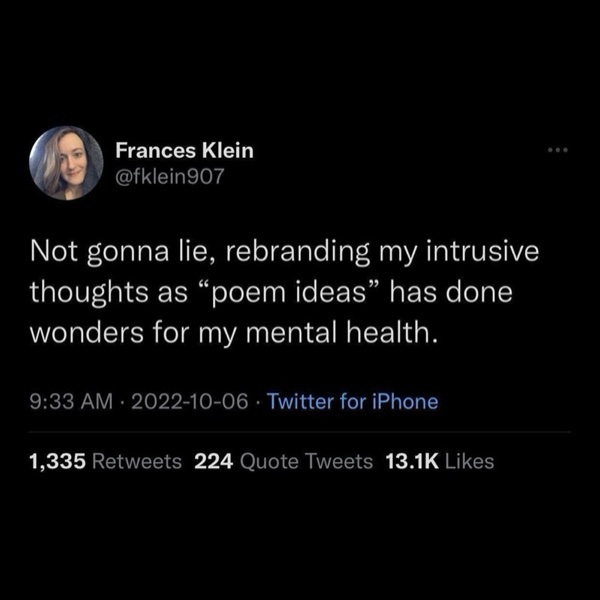Open the three-dot more options menu
Viewport: 600px width, 600px height.
pyautogui.click(x=557, y=151)
